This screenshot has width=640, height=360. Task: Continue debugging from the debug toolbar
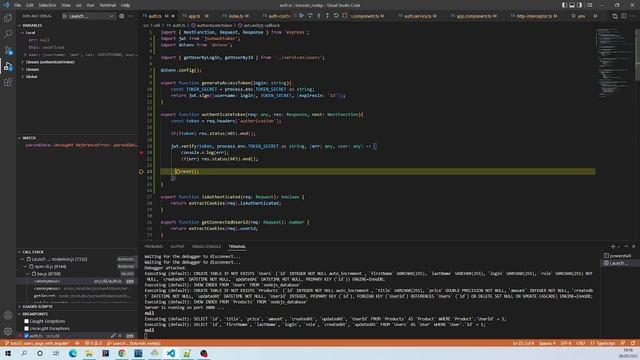301,16
